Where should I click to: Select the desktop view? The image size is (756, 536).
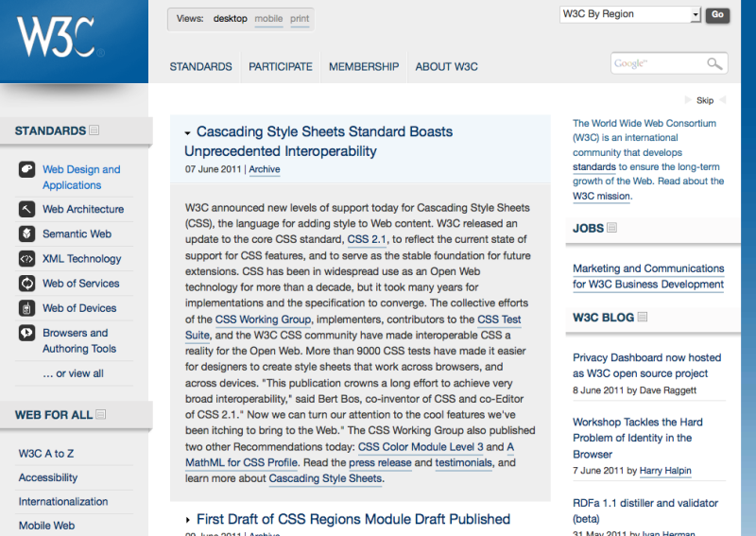(230, 19)
